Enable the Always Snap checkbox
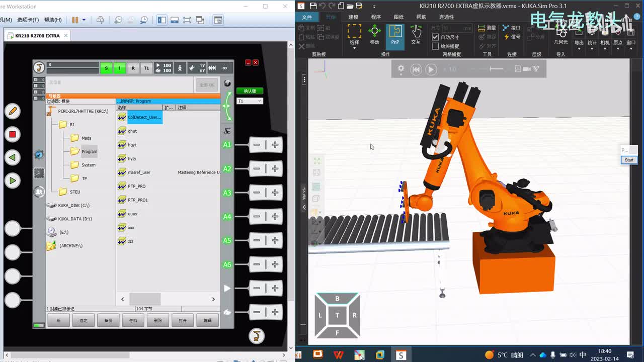644x362 pixels. point(436,46)
